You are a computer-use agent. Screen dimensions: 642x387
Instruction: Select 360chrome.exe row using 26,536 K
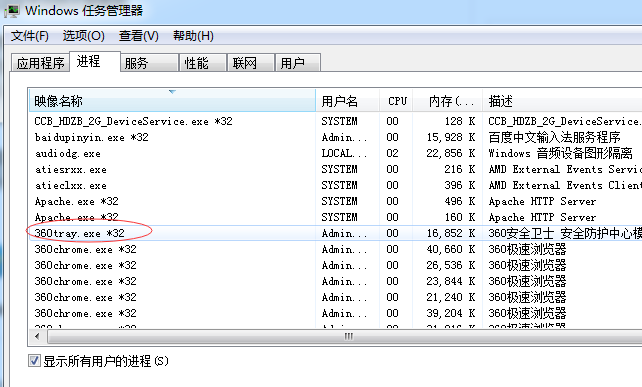pos(336,265)
